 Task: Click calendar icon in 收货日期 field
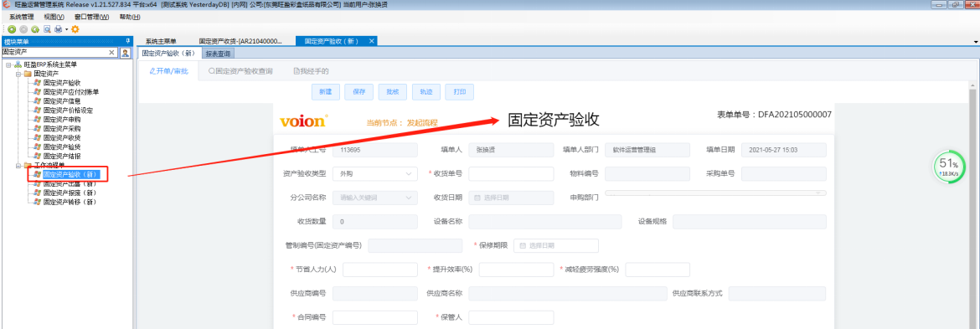tap(477, 198)
